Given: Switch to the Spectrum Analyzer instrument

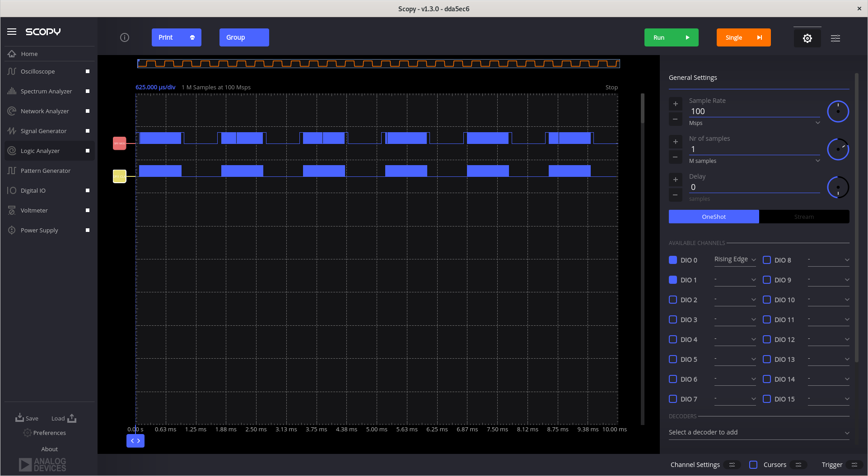Looking at the screenshot, I should (50, 91).
